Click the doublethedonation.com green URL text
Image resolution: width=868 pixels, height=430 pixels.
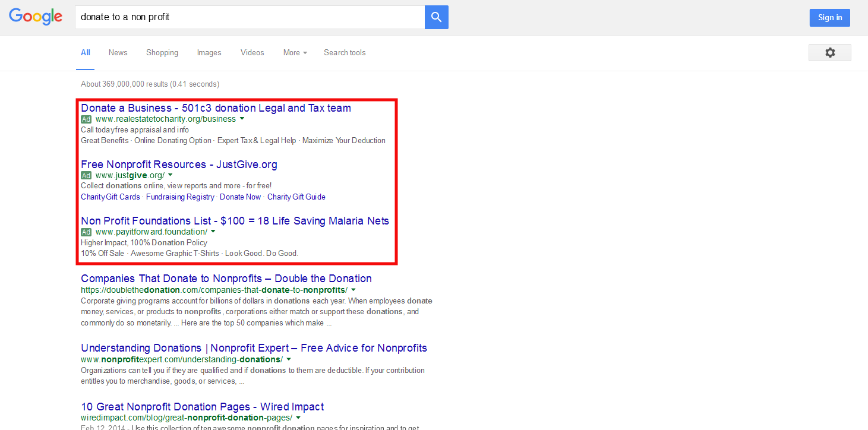tap(214, 290)
